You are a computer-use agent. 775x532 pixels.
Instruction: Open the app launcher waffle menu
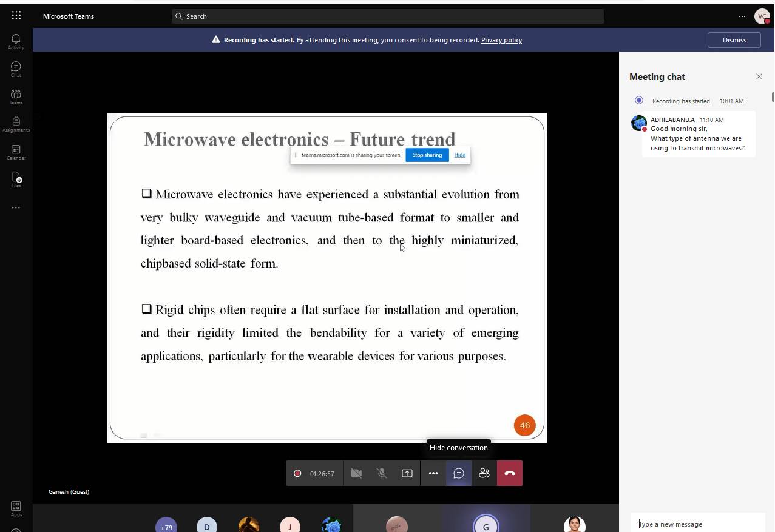(16, 16)
